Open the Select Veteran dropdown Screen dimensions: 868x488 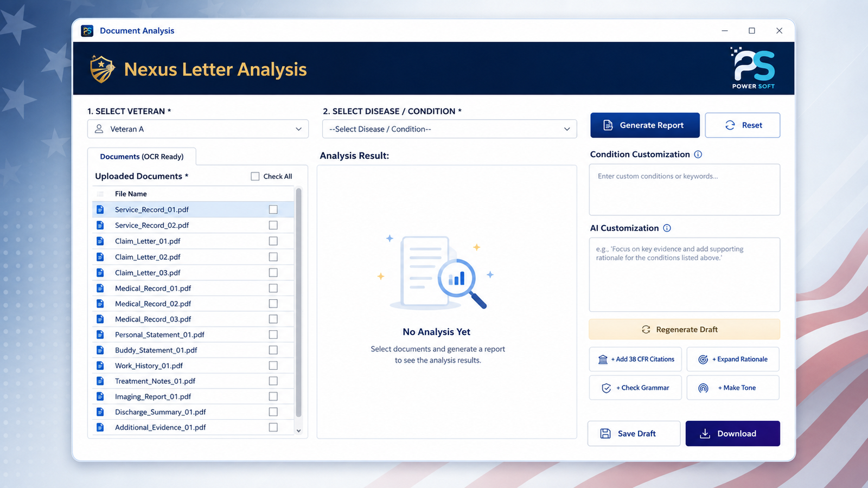pos(198,129)
